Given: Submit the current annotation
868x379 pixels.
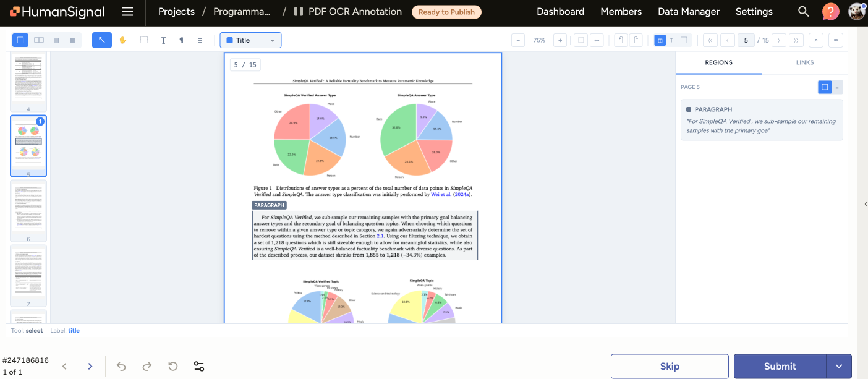Looking at the screenshot, I should (x=780, y=366).
